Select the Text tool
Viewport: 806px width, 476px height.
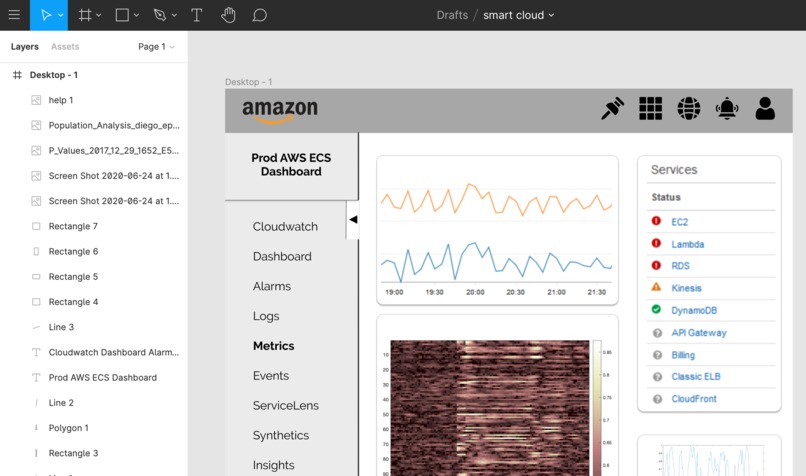[x=196, y=15]
